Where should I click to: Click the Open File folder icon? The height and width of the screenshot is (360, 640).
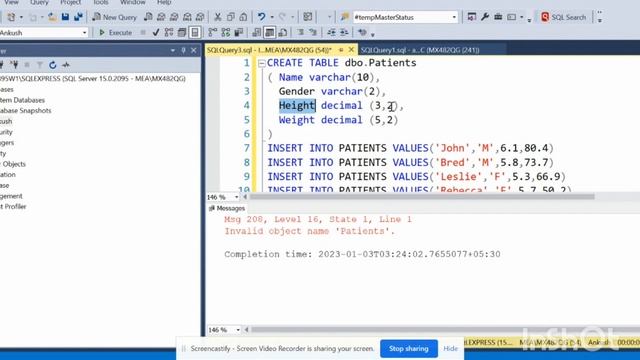pos(52,17)
